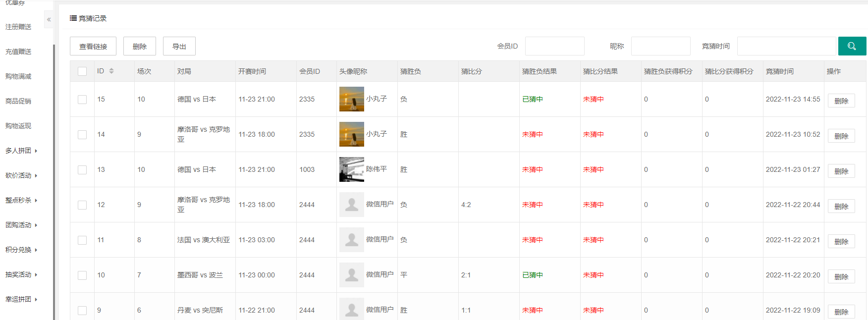The width and height of the screenshot is (868, 320).
Task: Toggle the select-all checkbox in table header
Action: [x=82, y=71]
